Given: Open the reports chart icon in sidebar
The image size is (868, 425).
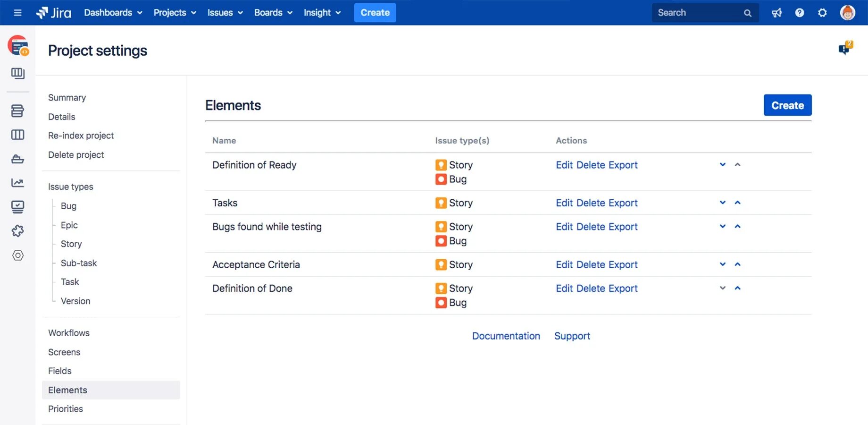Looking at the screenshot, I should pyautogui.click(x=17, y=183).
